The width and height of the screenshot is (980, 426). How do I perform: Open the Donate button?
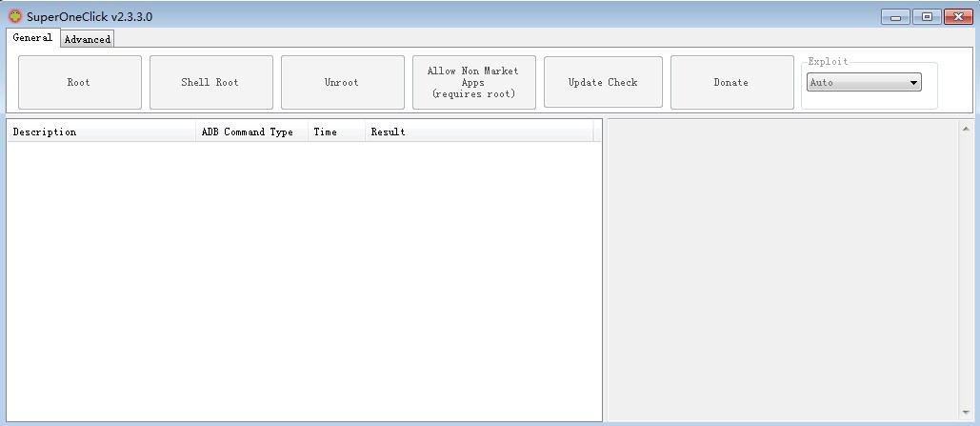(731, 83)
